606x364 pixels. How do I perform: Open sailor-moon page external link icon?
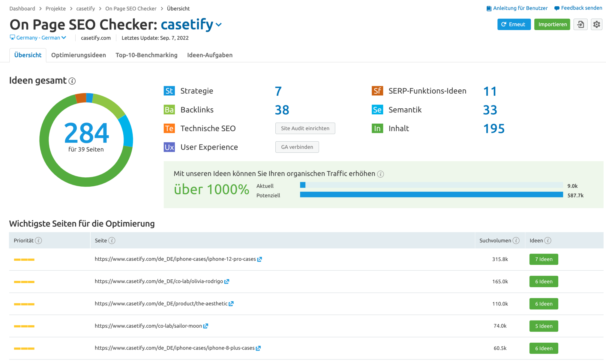point(205,326)
